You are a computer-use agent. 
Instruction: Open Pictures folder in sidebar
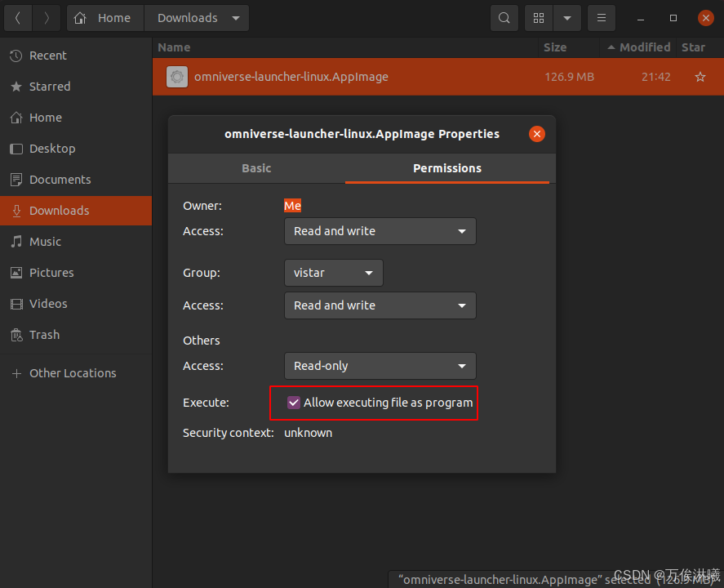[x=76, y=273]
